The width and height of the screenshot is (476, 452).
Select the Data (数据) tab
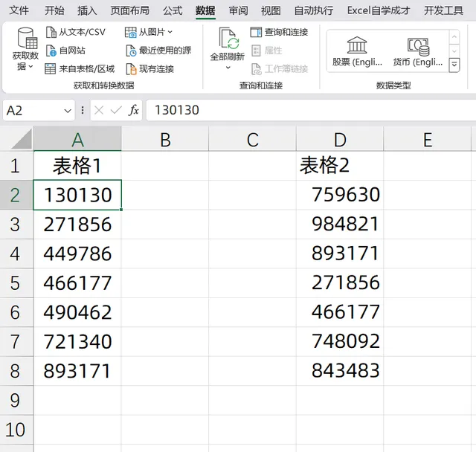point(205,10)
